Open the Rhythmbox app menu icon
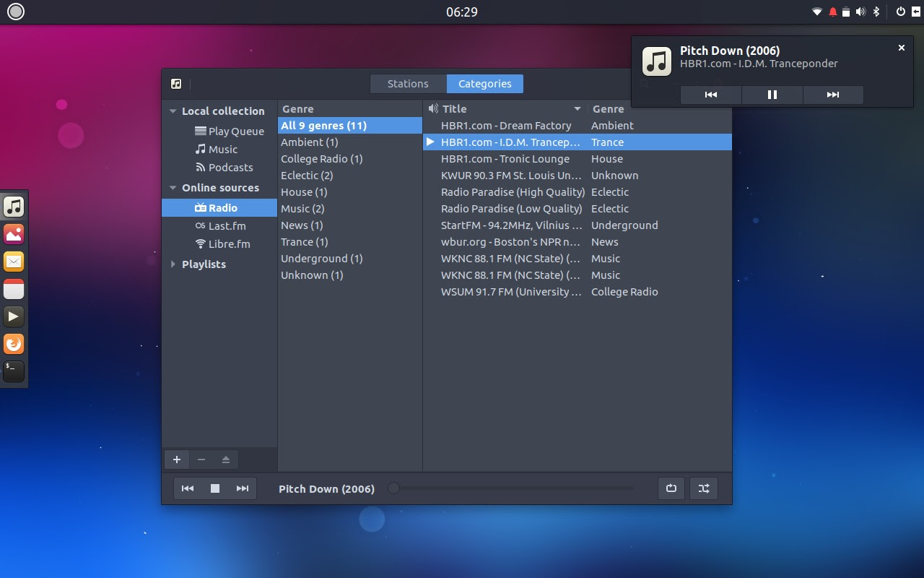924x578 pixels. pos(176,84)
